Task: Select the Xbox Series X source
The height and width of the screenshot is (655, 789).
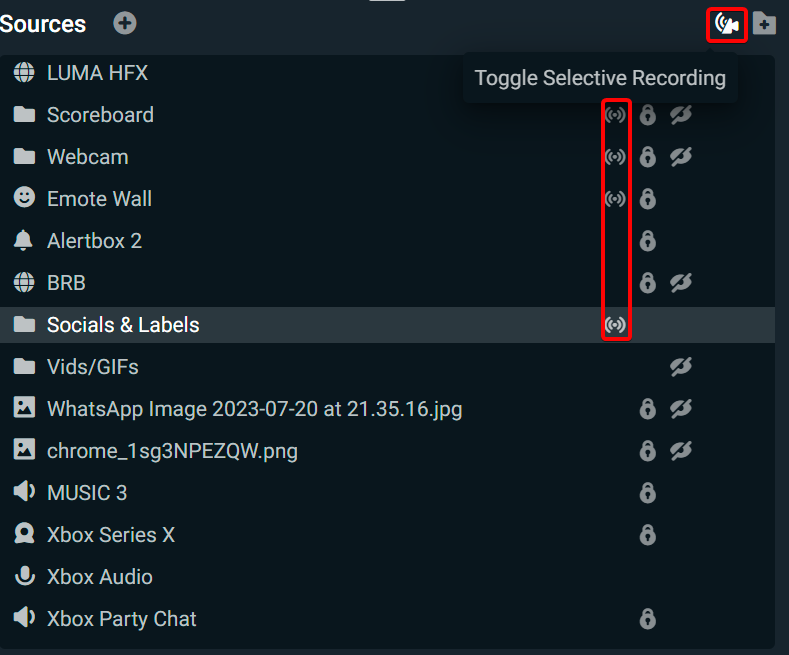Action: coord(110,535)
